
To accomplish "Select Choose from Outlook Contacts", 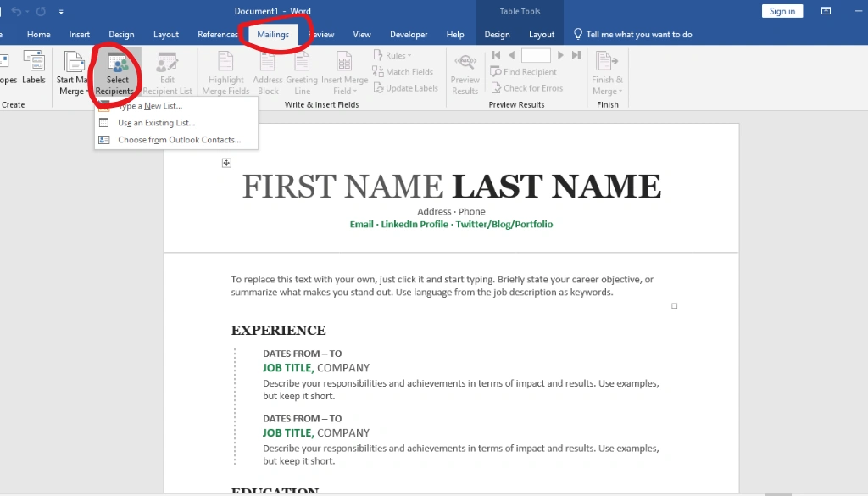I will [x=176, y=140].
